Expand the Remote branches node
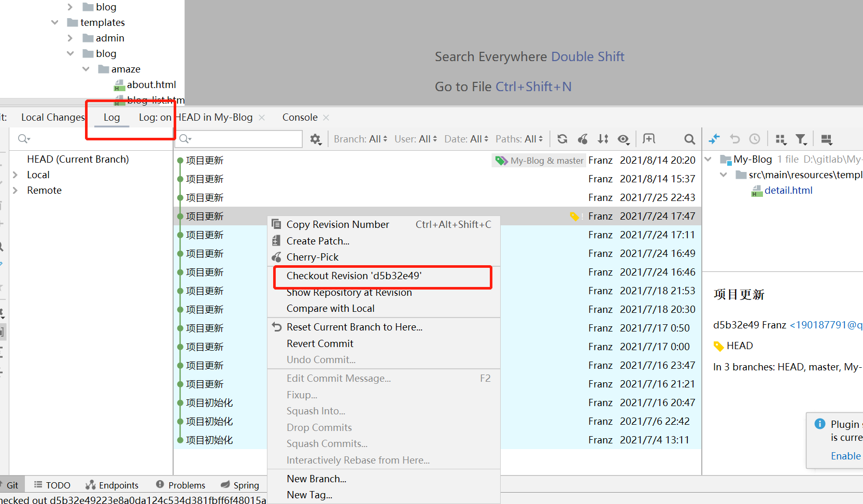 click(16, 191)
